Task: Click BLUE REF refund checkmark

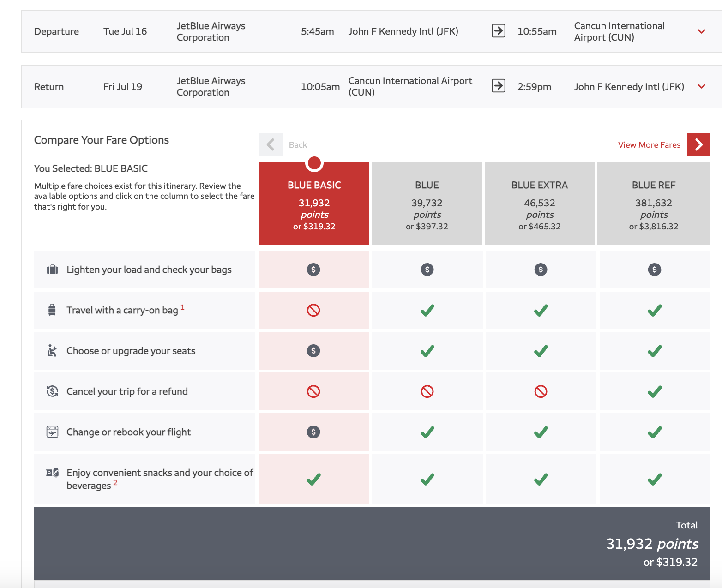Action: [654, 391]
